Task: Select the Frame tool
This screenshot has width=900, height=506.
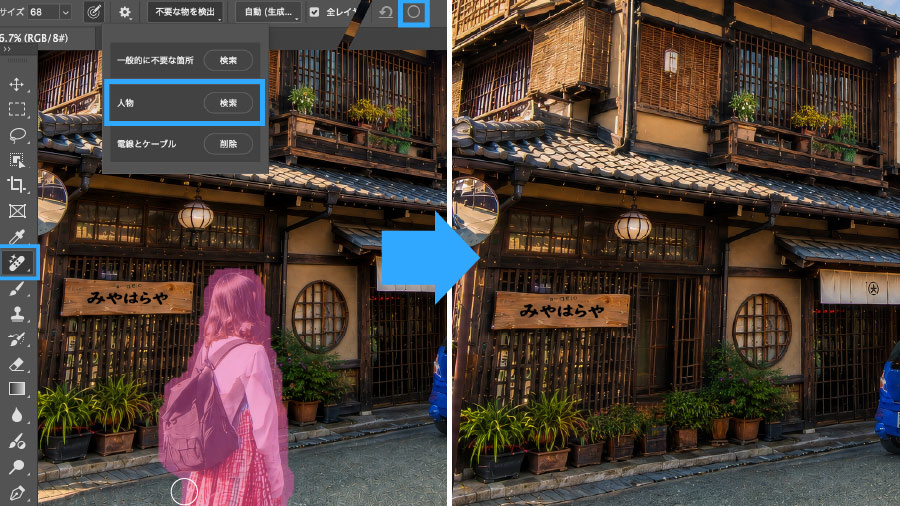Action: (17, 211)
